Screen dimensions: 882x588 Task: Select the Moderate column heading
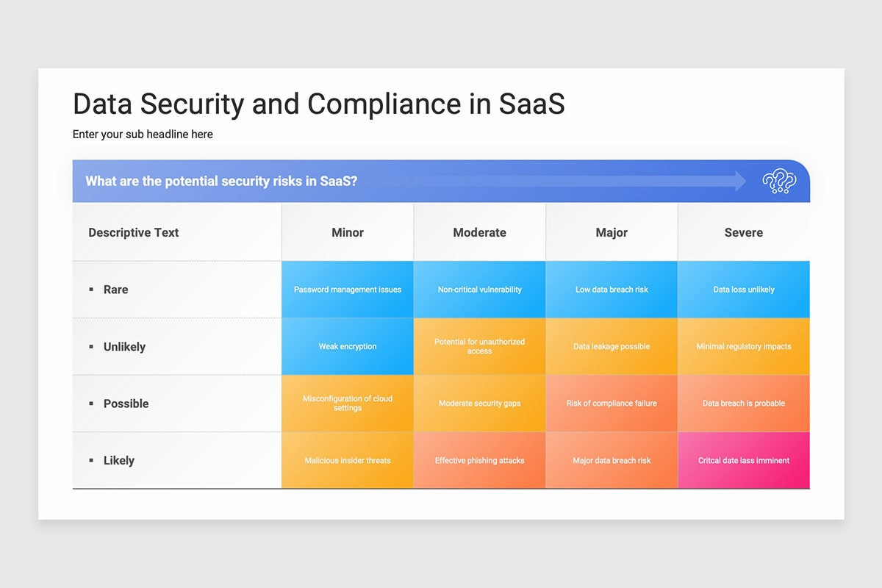coord(479,232)
